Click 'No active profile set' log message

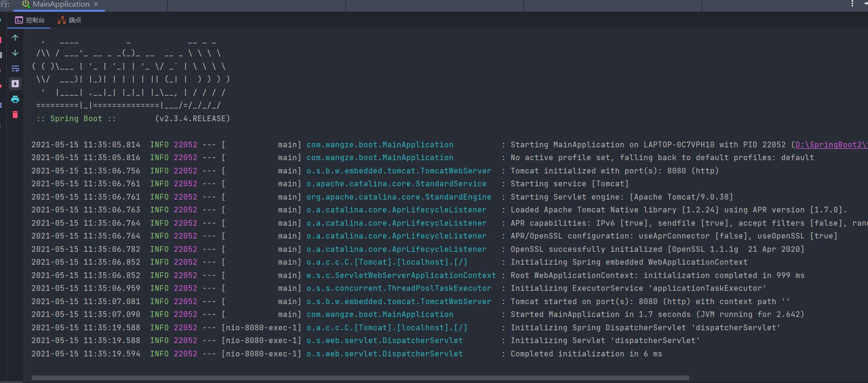tap(662, 157)
